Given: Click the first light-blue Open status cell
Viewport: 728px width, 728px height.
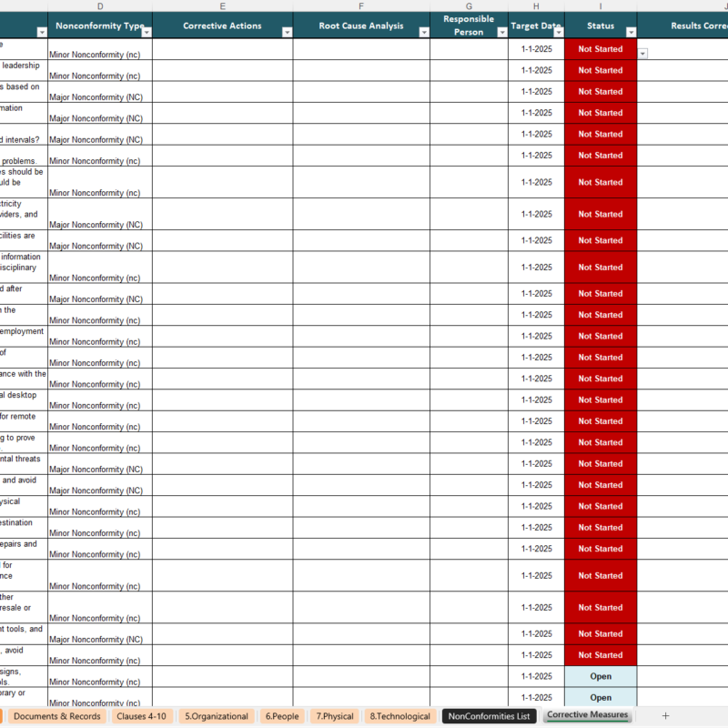Looking at the screenshot, I should (601, 676).
